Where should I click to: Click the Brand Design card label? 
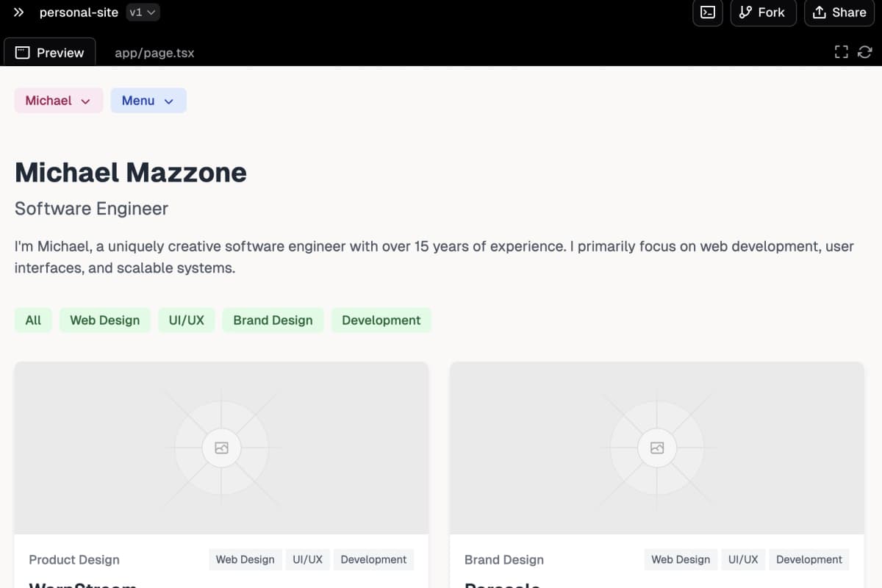[x=504, y=559]
